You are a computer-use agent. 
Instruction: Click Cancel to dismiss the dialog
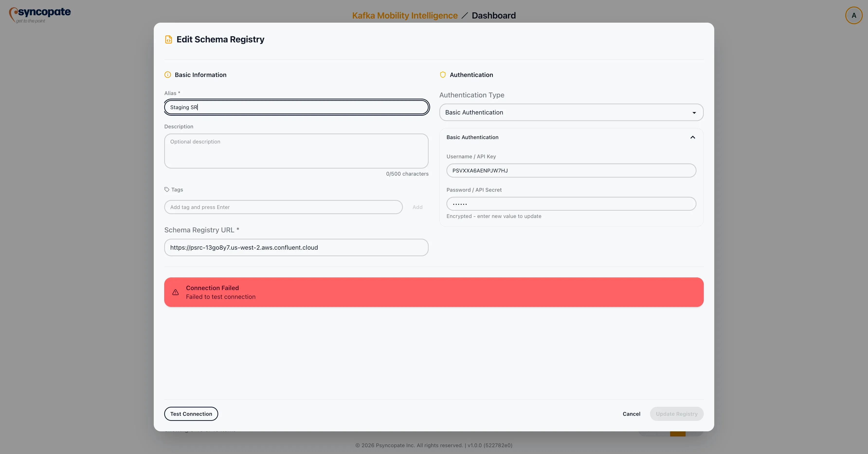click(x=631, y=414)
